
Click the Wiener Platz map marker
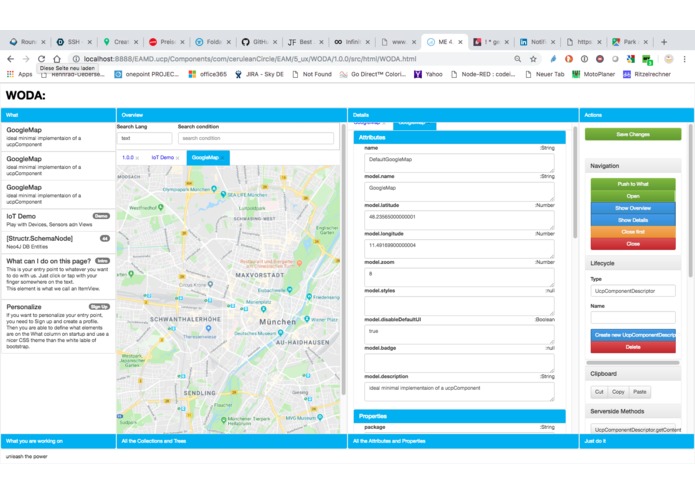307,319
